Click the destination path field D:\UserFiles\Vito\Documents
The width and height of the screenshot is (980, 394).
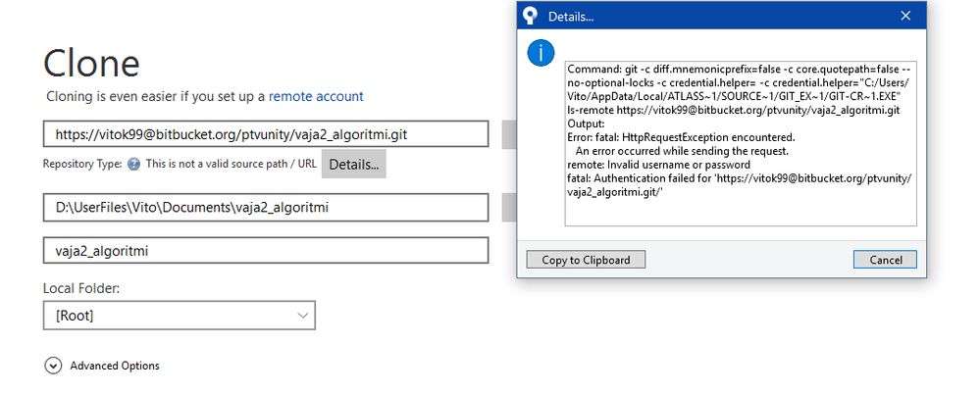point(266,208)
